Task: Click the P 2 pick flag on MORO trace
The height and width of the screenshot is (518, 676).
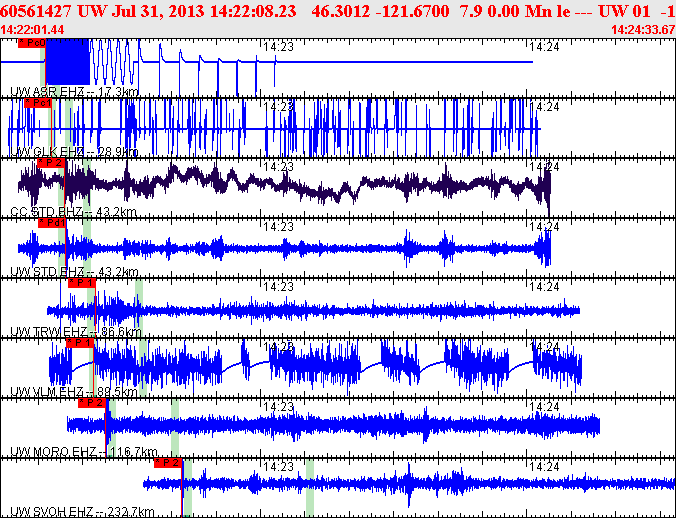Action: click(x=92, y=403)
